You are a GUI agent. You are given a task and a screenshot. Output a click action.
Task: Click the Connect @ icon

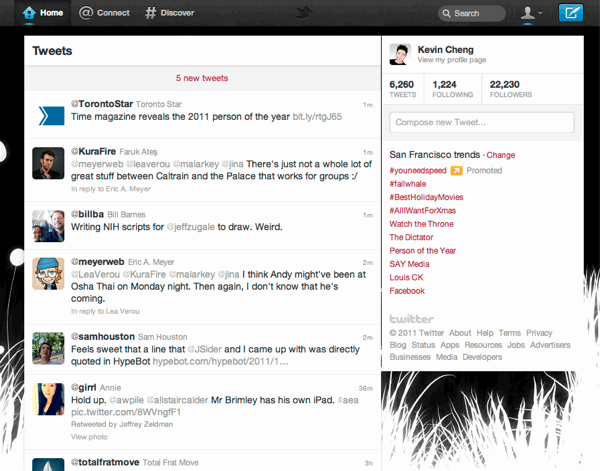click(x=86, y=13)
